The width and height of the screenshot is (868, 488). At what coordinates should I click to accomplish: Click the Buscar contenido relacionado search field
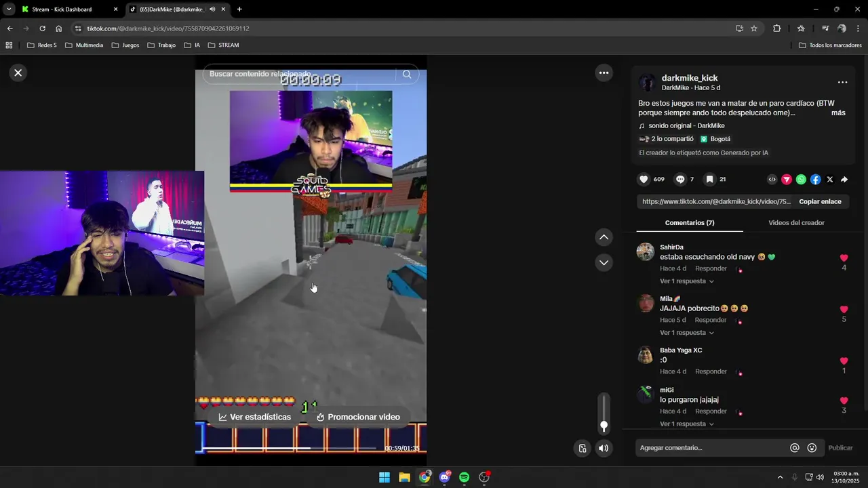[x=298, y=74]
